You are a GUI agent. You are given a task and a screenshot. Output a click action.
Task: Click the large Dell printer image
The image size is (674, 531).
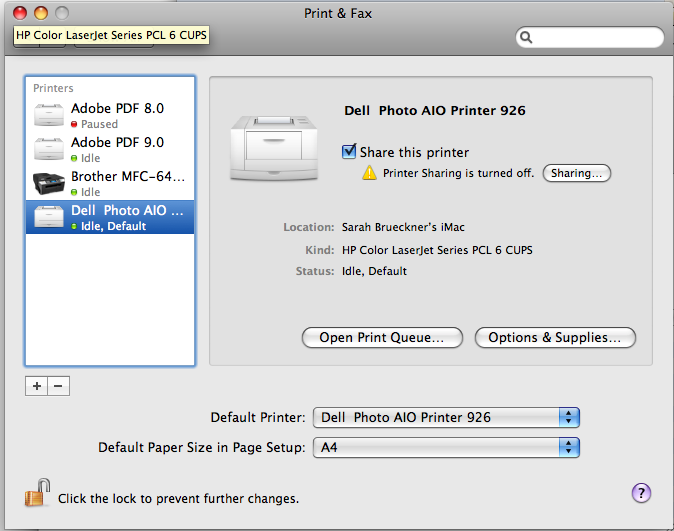274,148
